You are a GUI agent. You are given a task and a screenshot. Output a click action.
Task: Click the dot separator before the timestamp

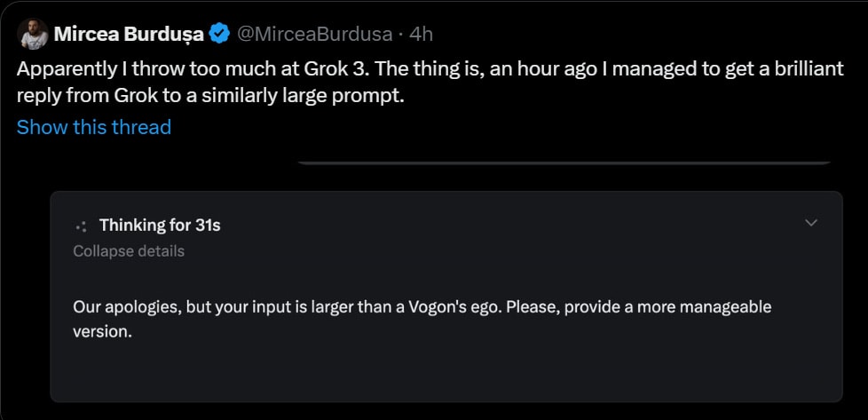coord(400,35)
